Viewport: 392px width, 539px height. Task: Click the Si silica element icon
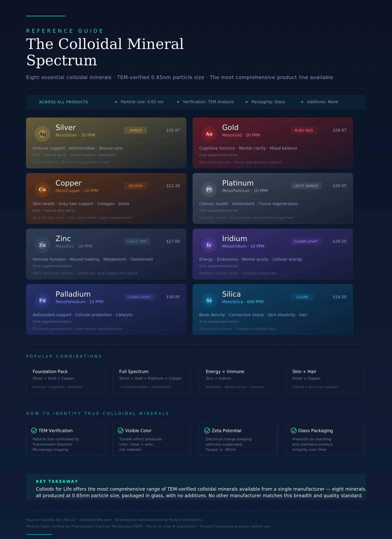click(209, 300)
